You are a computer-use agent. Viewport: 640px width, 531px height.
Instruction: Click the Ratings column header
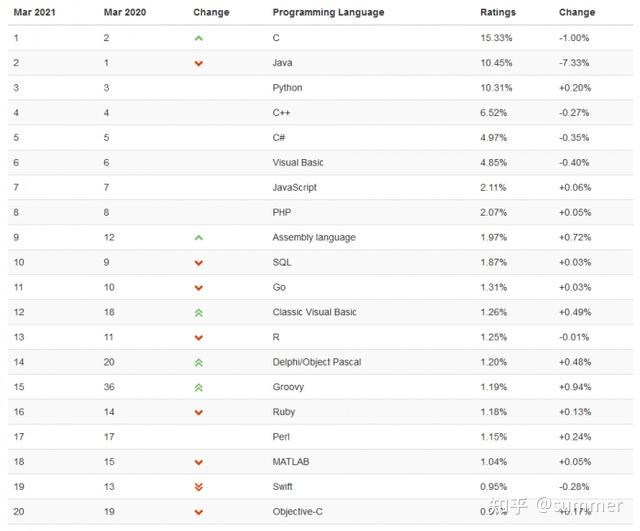[x=498, y=12]
